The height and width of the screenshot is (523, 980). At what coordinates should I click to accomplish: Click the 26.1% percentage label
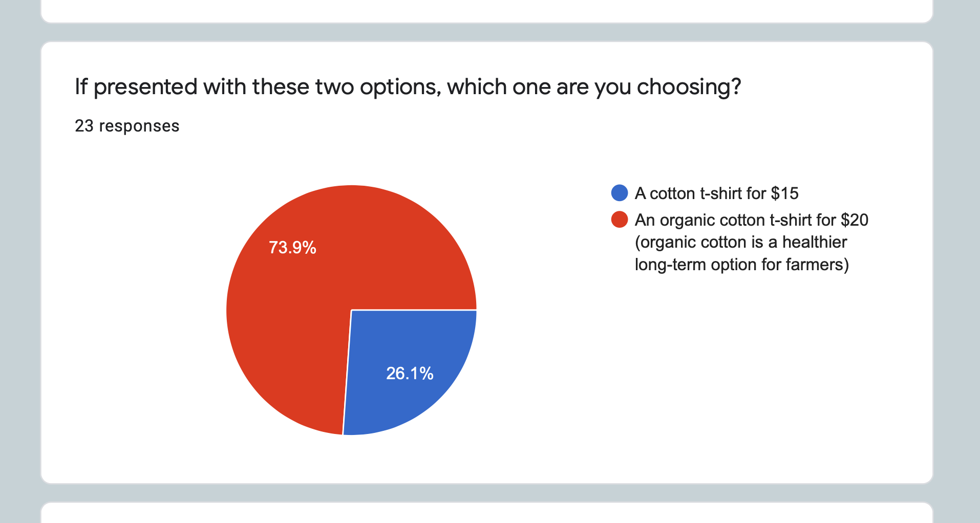coord(410,374)
